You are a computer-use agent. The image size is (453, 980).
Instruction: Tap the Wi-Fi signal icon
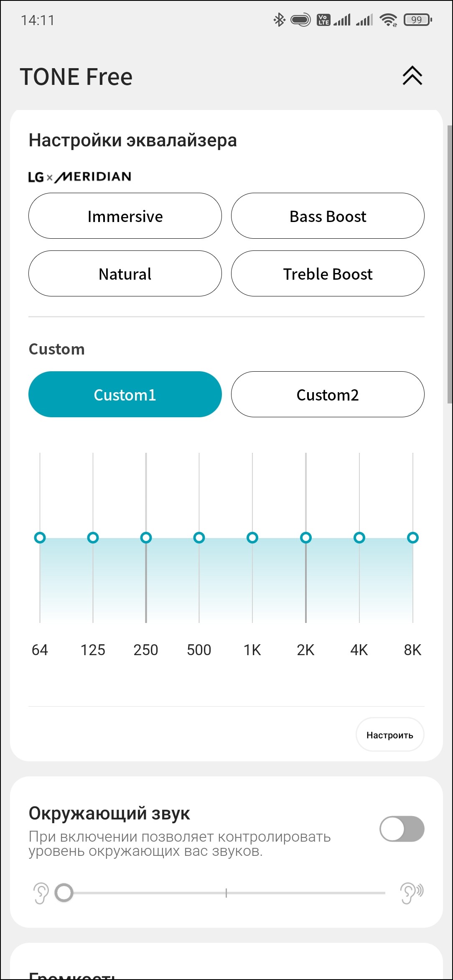point(388,20)
